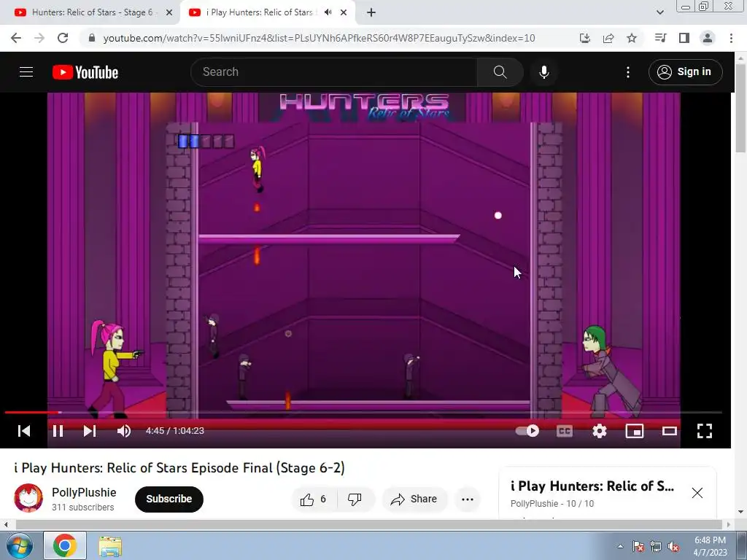This screenshot has width=747, height=560.
Task: Open YouTube settings three-dot menu
Action: pyautogui.click(x=628, y=72)
